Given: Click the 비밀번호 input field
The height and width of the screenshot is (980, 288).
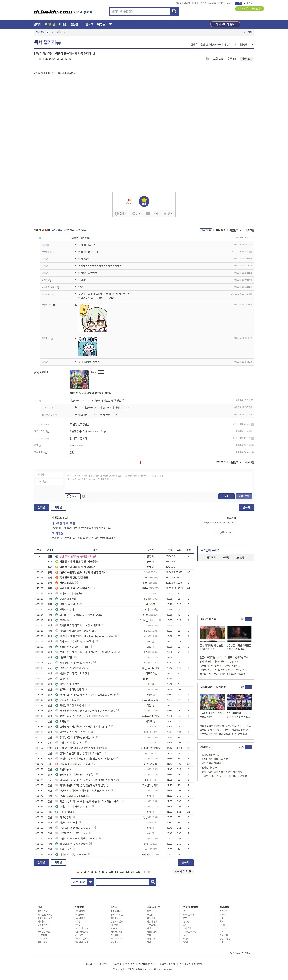Looking at the screenshot, I should click(x=49, y=482).
